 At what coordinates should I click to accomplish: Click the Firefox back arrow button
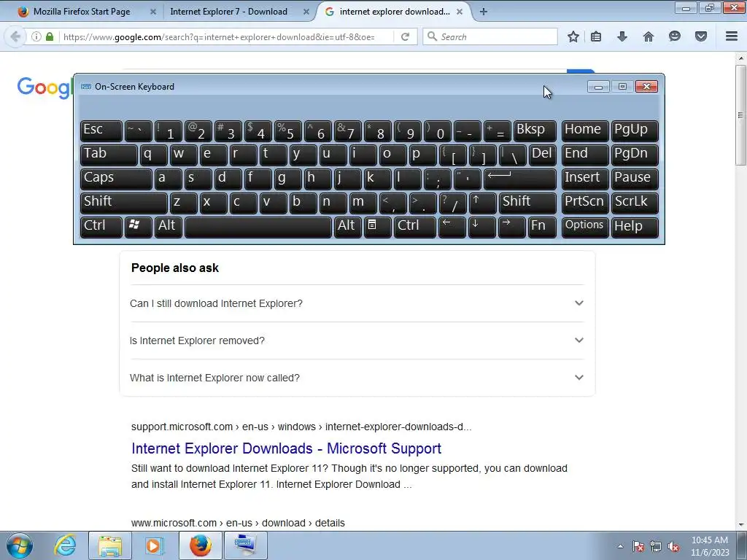(x=15, y=36)
